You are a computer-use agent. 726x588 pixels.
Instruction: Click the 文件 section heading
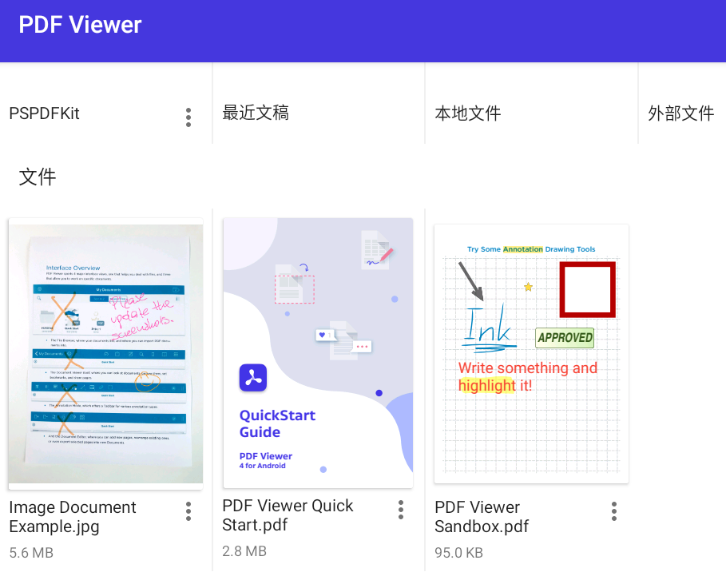coord(38,177)
